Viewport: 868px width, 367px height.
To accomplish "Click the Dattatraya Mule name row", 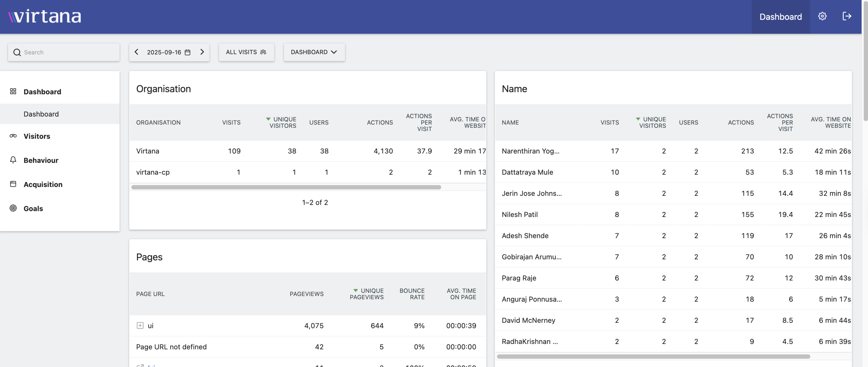I will [673, 172].
